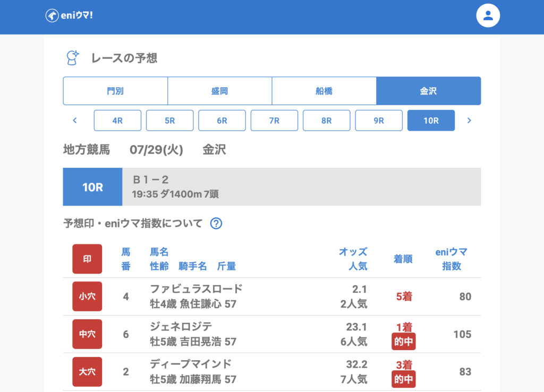Click horse name ジェネロジテ
544x392 pixels.
coord(181,327)
